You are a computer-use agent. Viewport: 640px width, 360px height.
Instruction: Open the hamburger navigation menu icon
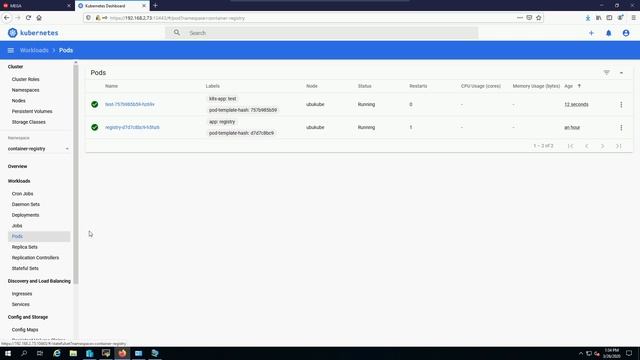pyautogui.click(x=11, y=50)
